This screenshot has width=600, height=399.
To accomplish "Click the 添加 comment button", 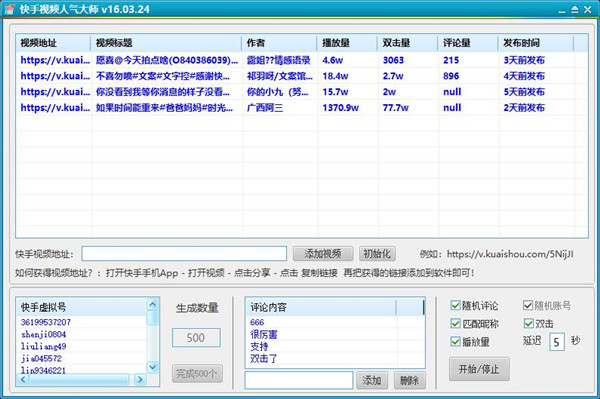I will tap(372, 380).
